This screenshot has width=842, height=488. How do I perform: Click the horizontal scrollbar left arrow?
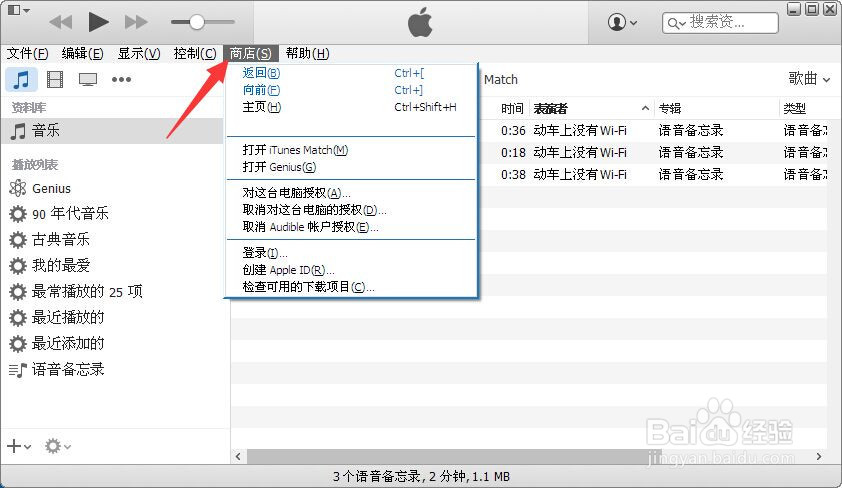pos(238,457)
